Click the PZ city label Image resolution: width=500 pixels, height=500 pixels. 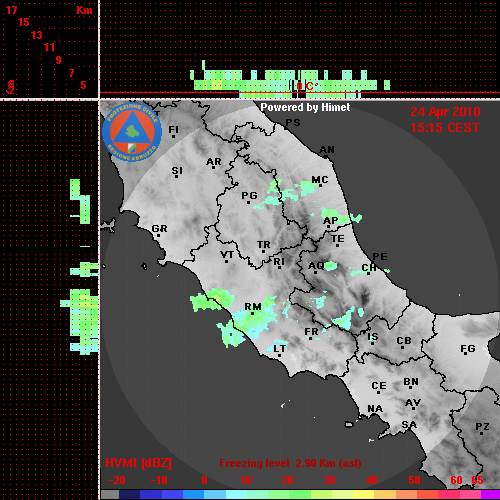pos(482,426)
